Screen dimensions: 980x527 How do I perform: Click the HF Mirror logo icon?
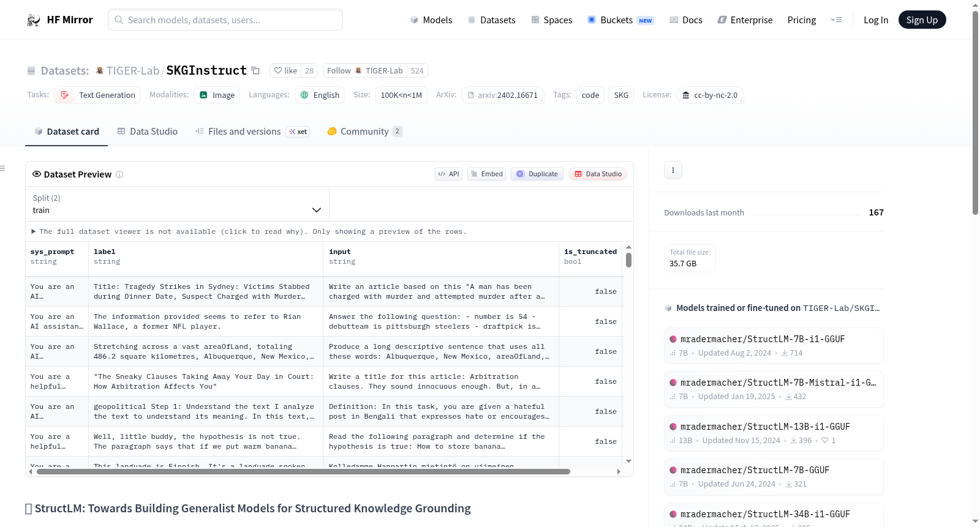pos(34,20)
